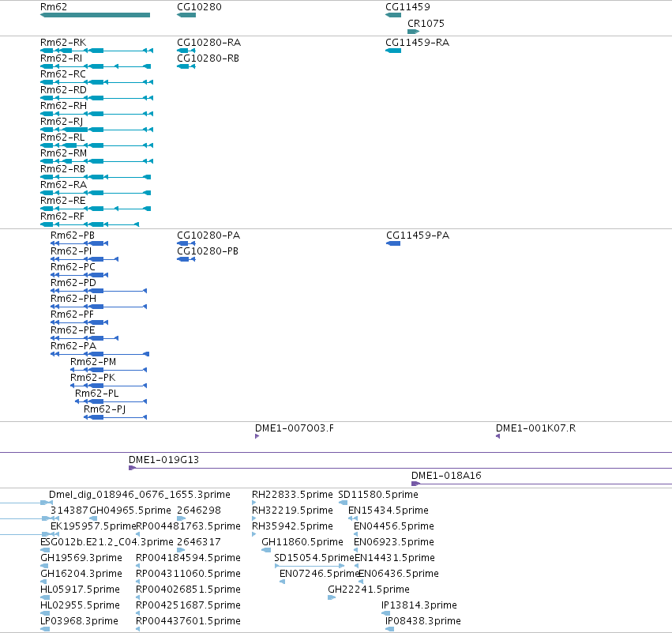
Task: Click transcript label Rm62-RC
Action: [x=63, y=74]
